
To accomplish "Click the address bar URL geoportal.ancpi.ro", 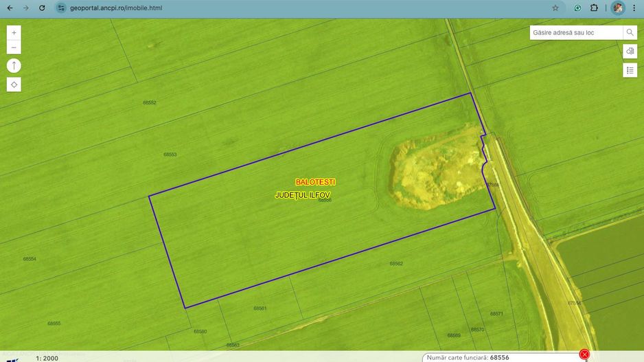I will (116, 8).
